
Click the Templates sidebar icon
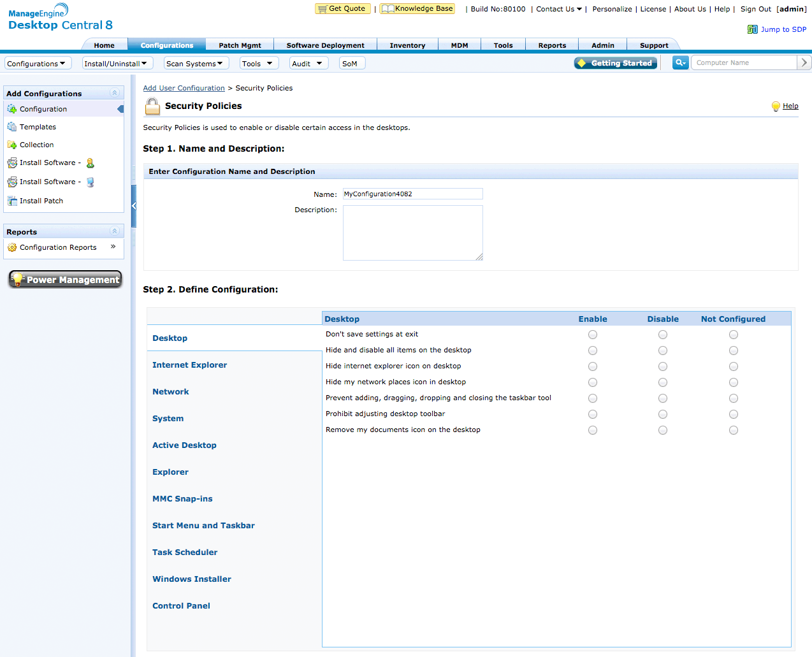coord(12,127)
